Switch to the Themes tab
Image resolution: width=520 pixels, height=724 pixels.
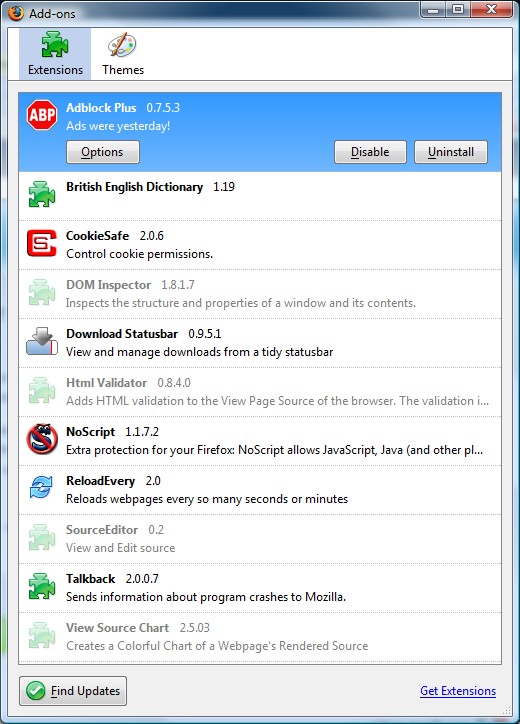point(123,54)
